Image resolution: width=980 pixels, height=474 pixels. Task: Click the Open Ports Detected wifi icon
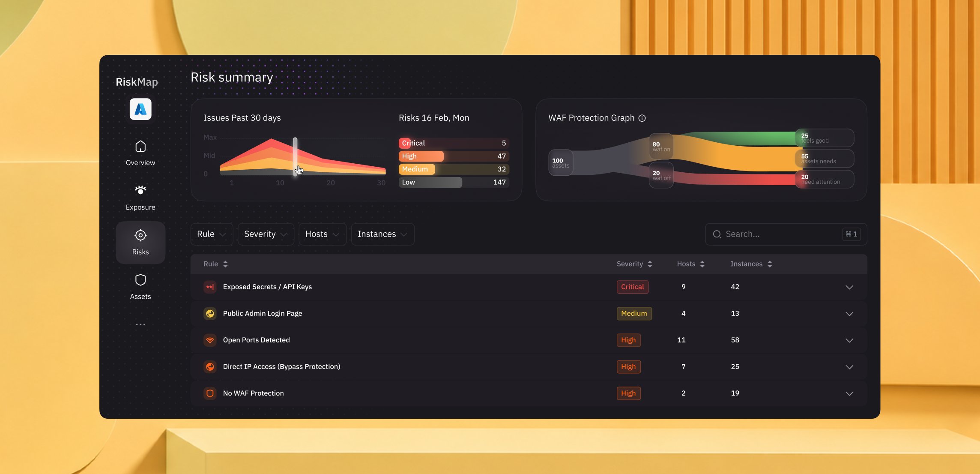(210, 340)
